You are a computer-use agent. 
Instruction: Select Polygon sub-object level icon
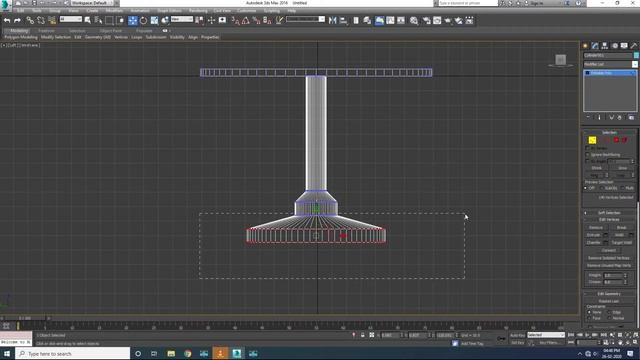point(616,140)
